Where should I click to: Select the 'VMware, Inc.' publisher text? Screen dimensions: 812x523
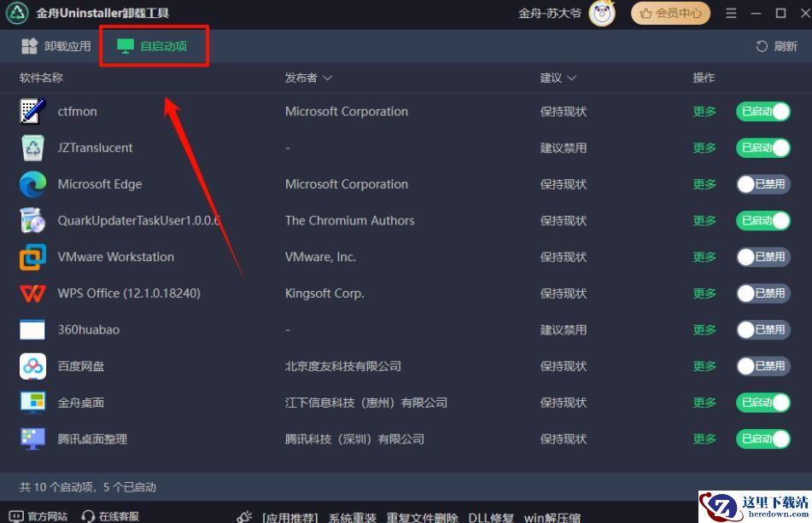[320, 257]
